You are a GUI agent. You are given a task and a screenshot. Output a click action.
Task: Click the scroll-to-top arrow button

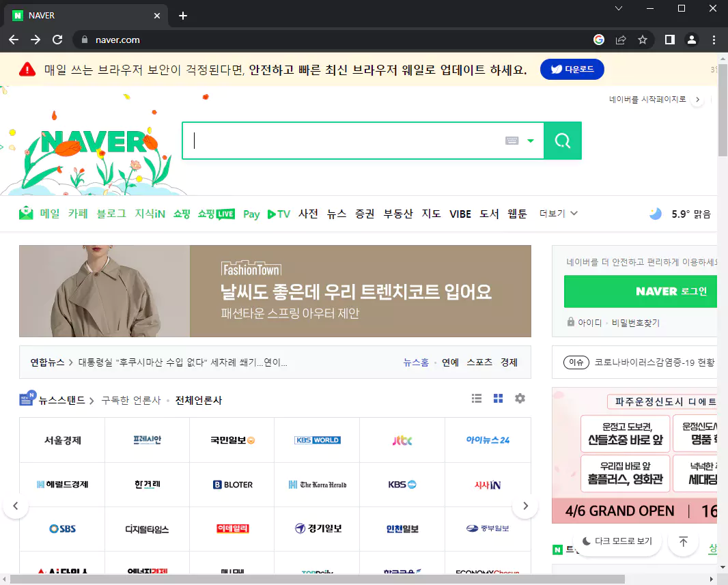click(683, 541)
